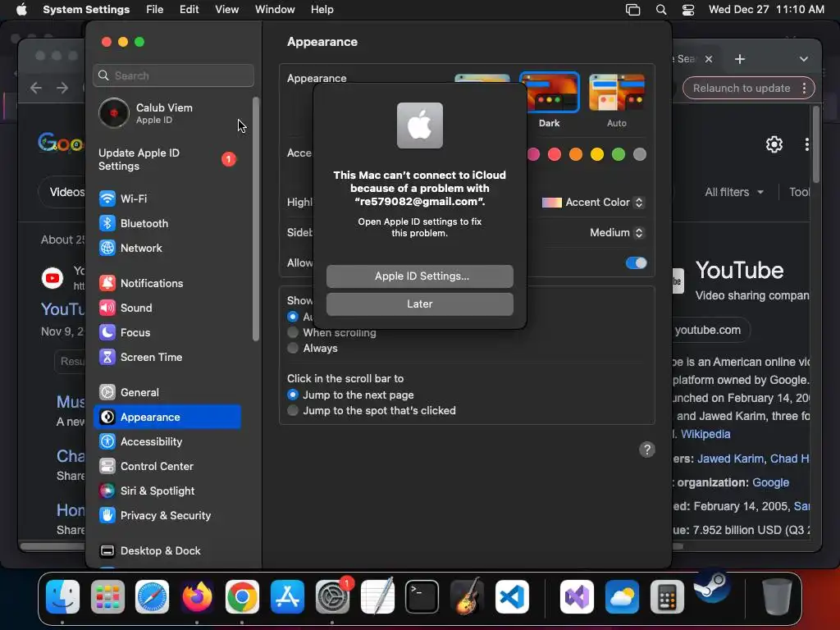Open General settings in sidebar
The image size is (840, 630).
[x=167, y=393]
